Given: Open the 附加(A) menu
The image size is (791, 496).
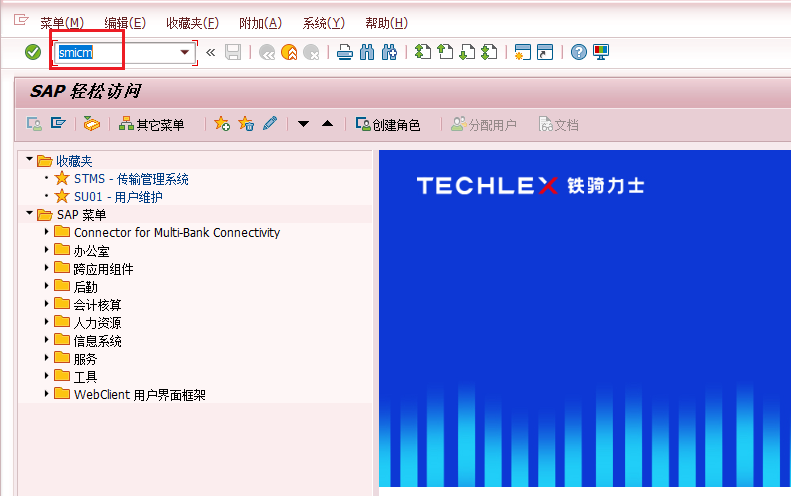Looking at the screenshot, I should 260,23.
